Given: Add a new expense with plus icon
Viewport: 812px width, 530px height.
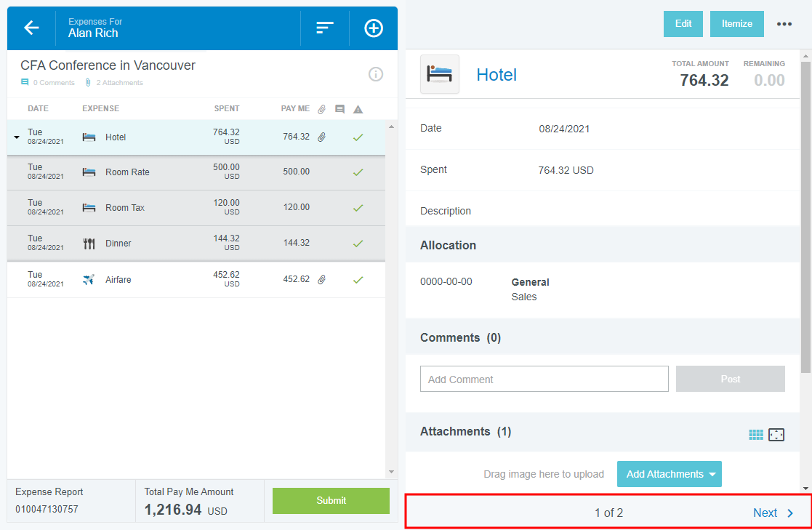Looking at the screenshot, I should tap(373, 28).
